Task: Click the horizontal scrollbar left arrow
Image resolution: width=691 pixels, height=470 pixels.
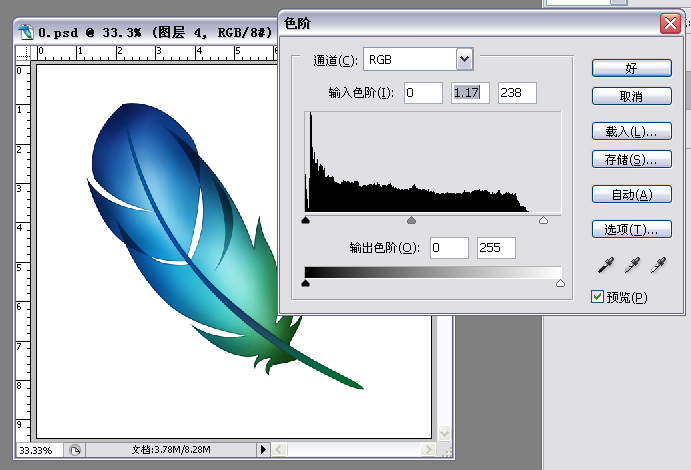Action: tap(279, 450)
